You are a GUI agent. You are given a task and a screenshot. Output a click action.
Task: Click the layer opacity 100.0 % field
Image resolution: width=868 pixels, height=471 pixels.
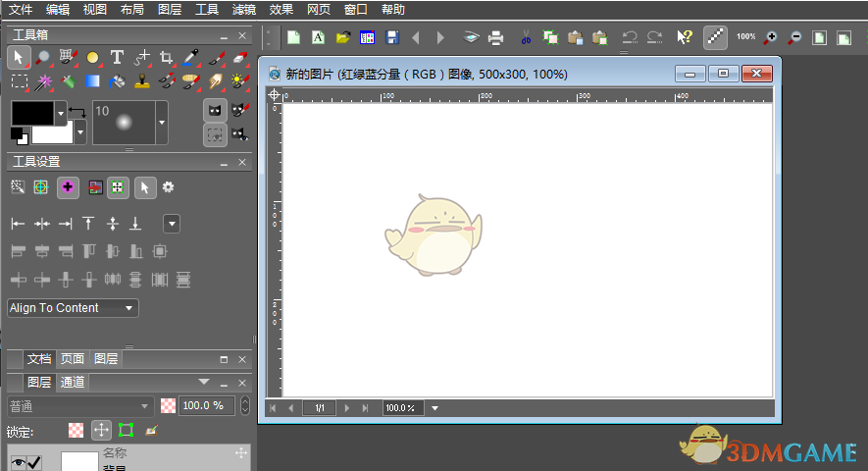pos(207,405)
